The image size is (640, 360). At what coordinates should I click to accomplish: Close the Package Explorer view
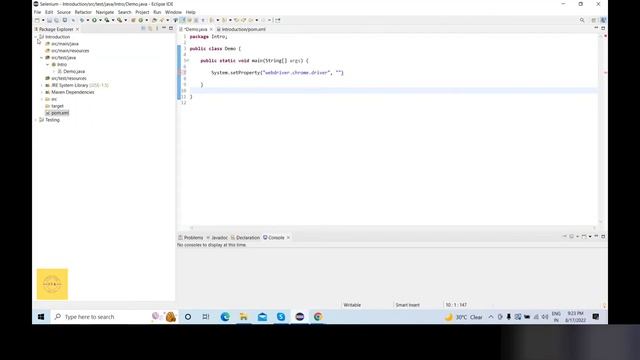(77, 29)
